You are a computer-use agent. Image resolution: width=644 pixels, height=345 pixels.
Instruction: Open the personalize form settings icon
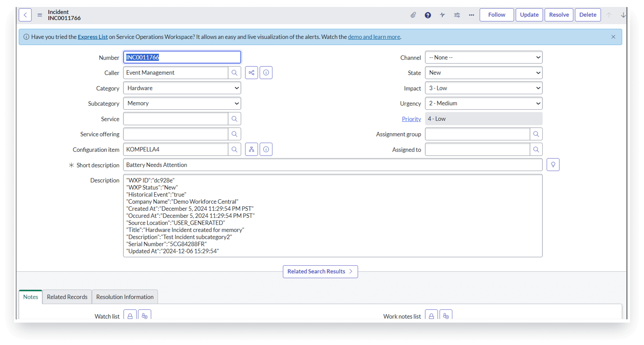point(457,15)
